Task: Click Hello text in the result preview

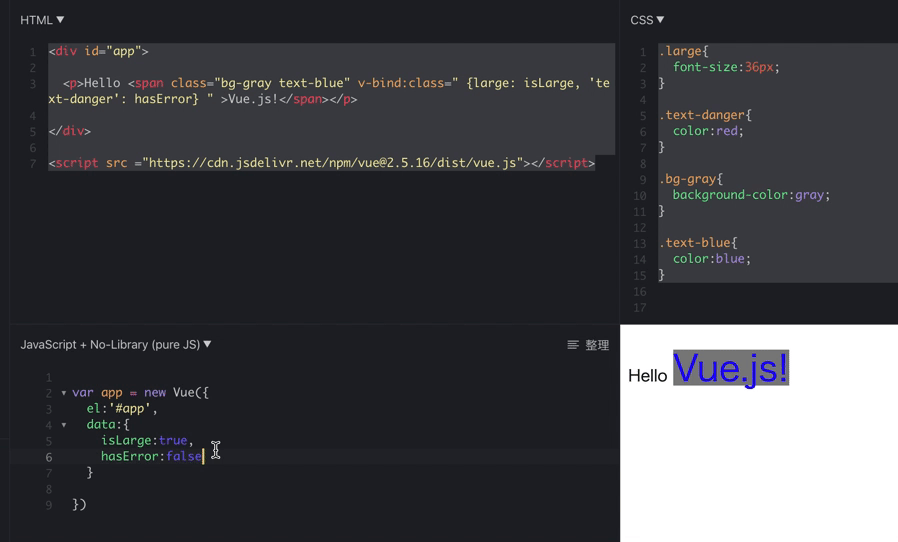Action: tap(648, 376)
